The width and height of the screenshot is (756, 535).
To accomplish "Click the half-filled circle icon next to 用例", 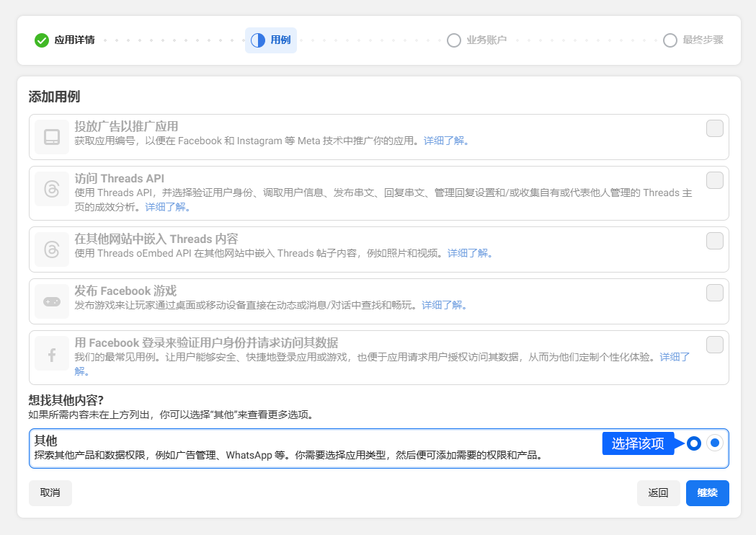I will click(258, 40).
